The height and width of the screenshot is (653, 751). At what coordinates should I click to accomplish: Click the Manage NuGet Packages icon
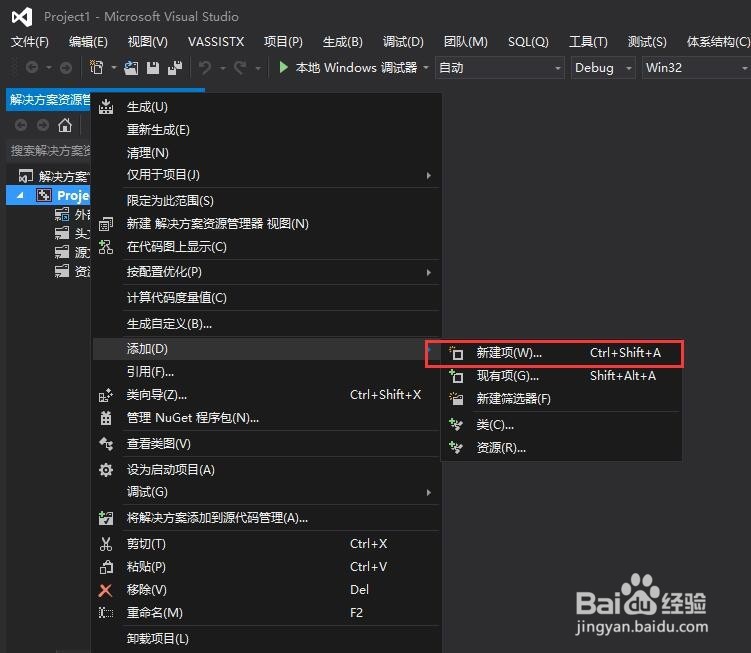(x=106, y=418)
